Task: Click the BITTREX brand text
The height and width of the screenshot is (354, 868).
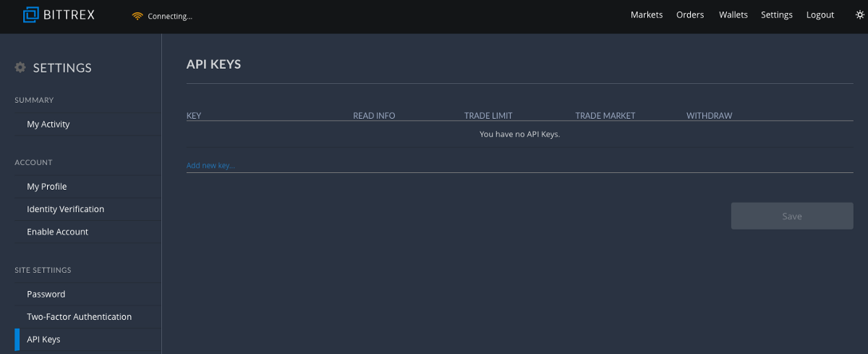Action: click(x=70, y=14)
